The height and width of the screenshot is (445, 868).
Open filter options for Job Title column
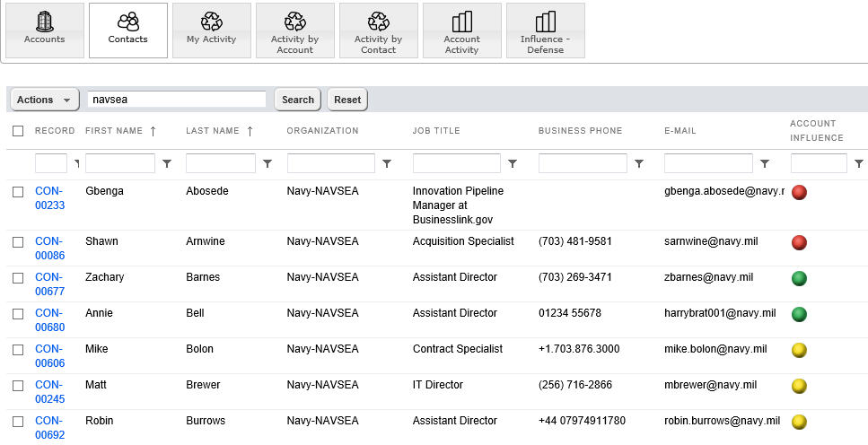tap(513, 164)
